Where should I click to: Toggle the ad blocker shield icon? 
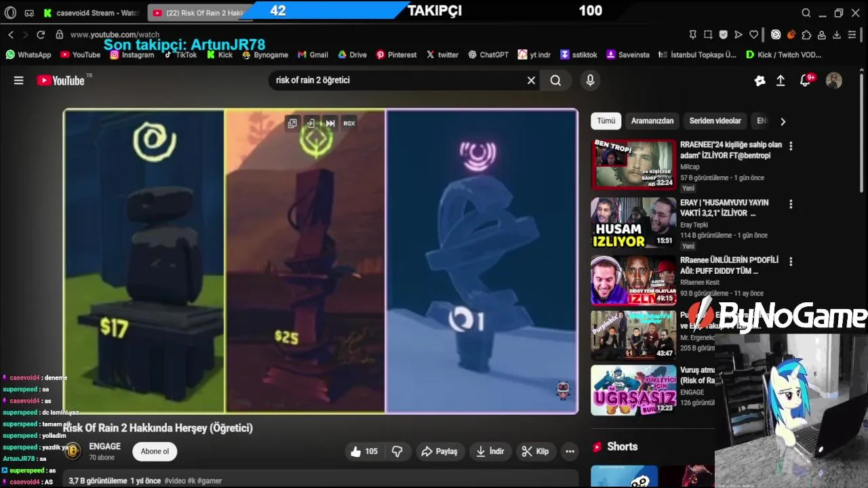tap(724, 35)
